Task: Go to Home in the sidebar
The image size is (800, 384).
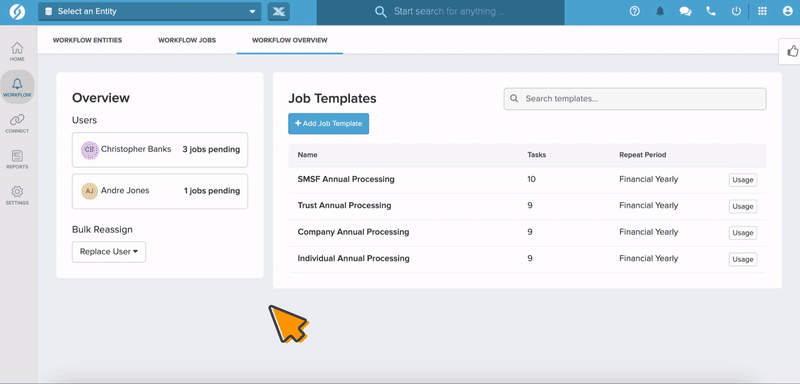Action: click(17, 52)
